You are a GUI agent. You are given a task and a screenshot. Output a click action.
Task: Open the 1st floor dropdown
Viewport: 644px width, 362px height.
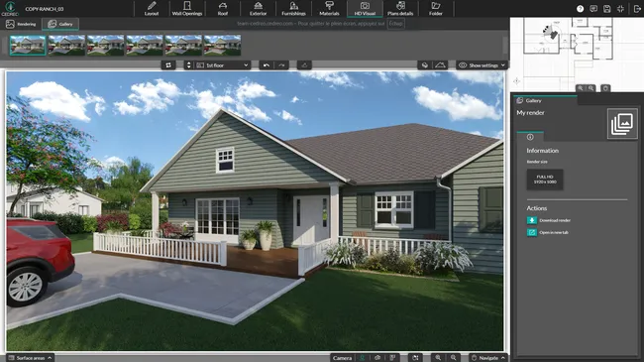222,65
